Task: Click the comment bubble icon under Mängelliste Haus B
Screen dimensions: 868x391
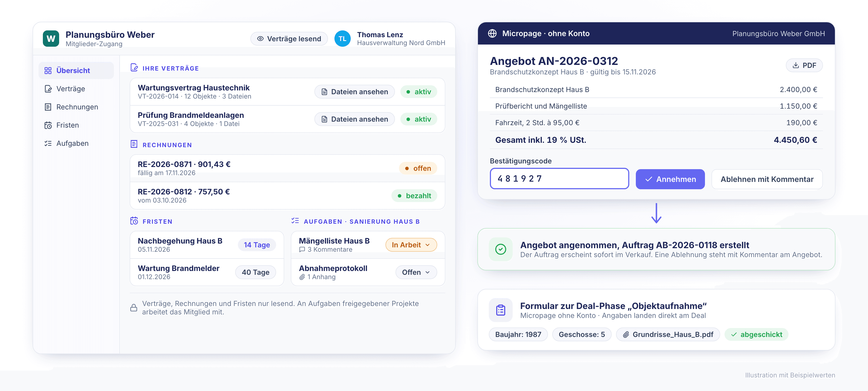Action: pos(302,250)
